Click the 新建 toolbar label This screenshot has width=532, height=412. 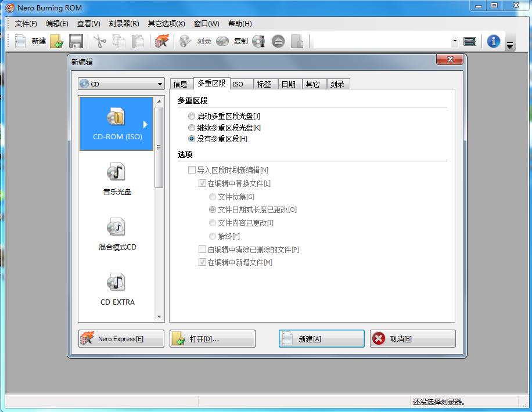pyautogui.click(x=39, y=41)
